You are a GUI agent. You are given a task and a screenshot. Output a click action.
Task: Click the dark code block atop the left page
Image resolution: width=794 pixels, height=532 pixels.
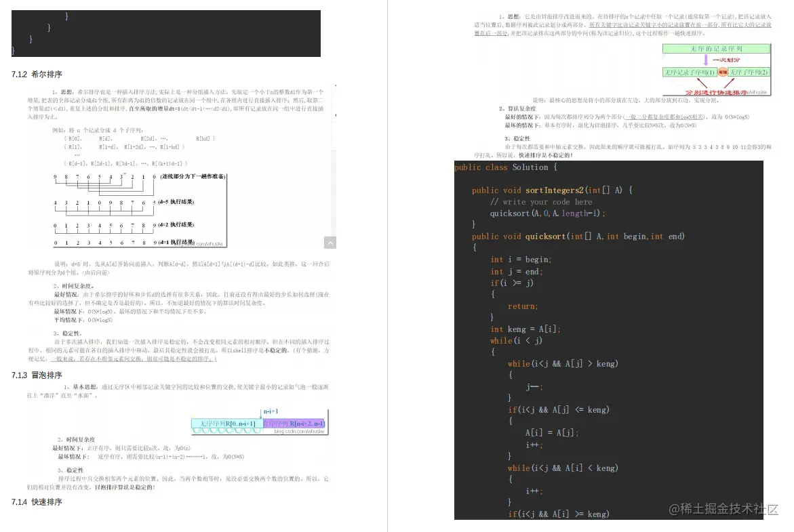click(x=166, y=33)
